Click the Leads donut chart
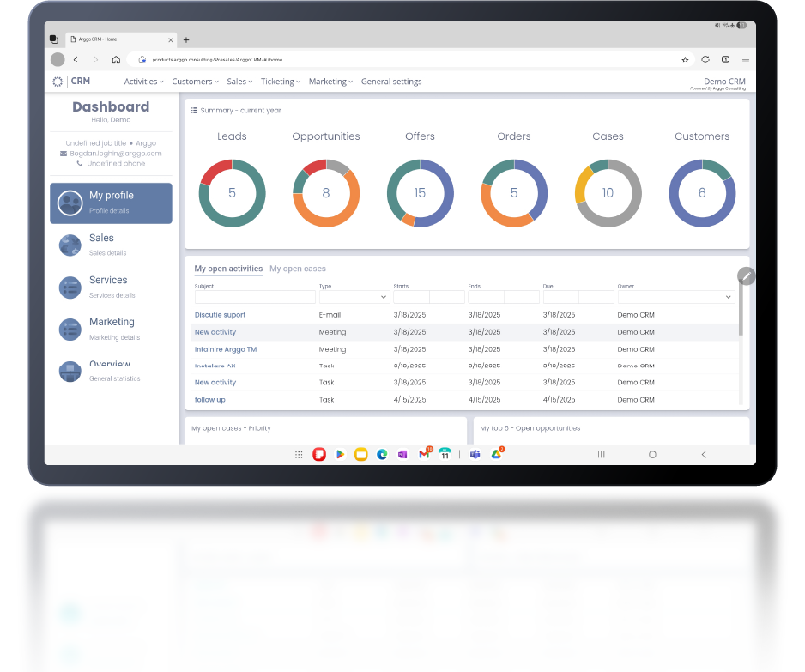The width and height of the screenshot is (805, 672). point(232,193)
